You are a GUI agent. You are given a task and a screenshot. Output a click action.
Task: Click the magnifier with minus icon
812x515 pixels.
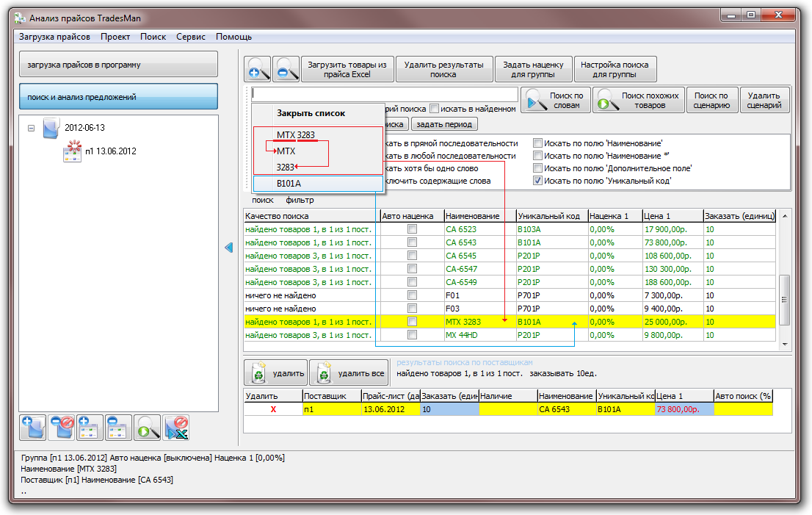point(286,70)
